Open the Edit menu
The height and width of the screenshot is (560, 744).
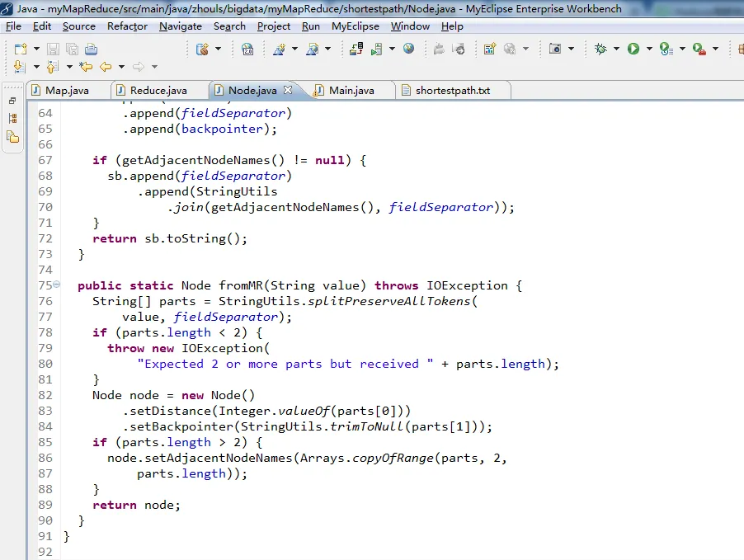coord(42,26)
